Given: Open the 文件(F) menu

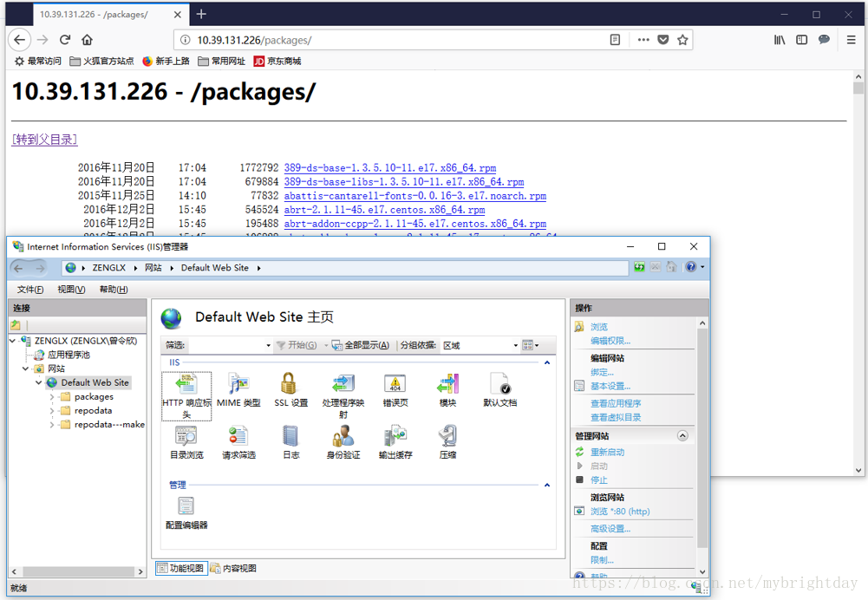Looking at the screenshot, I should (x=29, y=290).
